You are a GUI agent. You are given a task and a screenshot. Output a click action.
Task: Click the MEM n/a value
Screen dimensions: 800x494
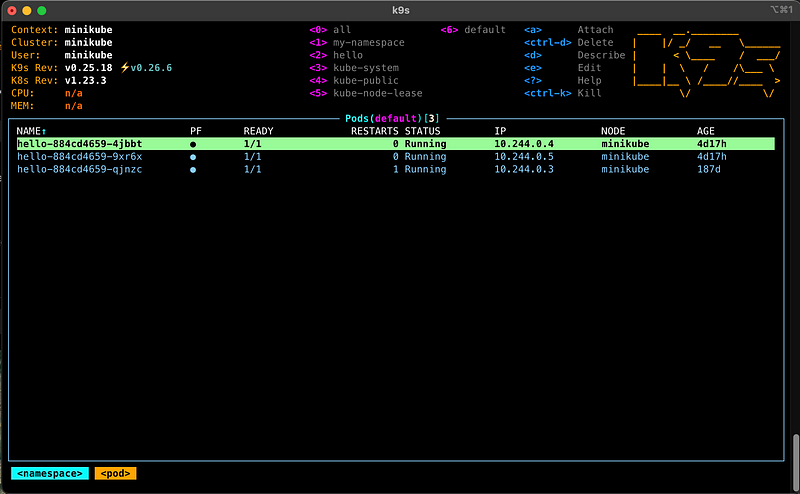(x=73, y=106)
